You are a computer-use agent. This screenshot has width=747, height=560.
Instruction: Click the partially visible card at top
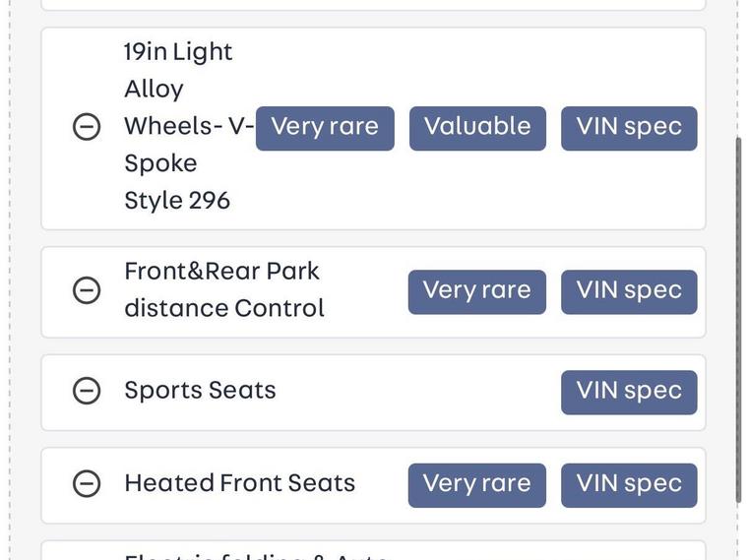click(373, 5)
